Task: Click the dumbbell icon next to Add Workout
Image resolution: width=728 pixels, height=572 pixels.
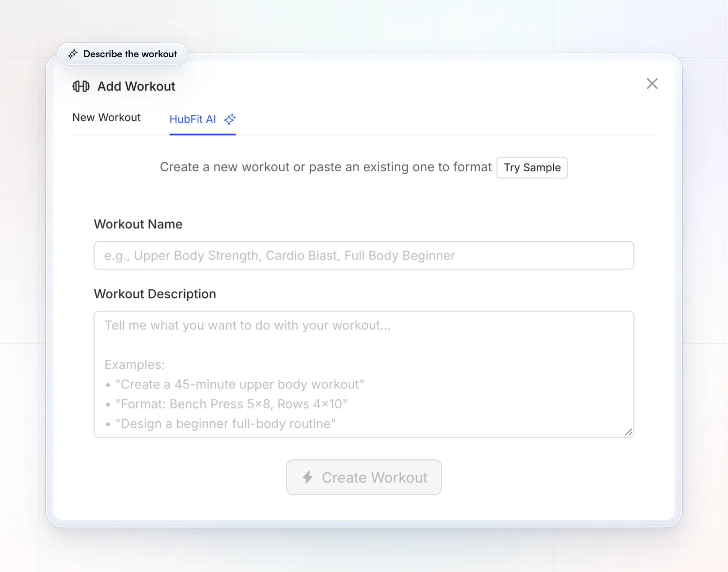Action: (x=81, y=86)
